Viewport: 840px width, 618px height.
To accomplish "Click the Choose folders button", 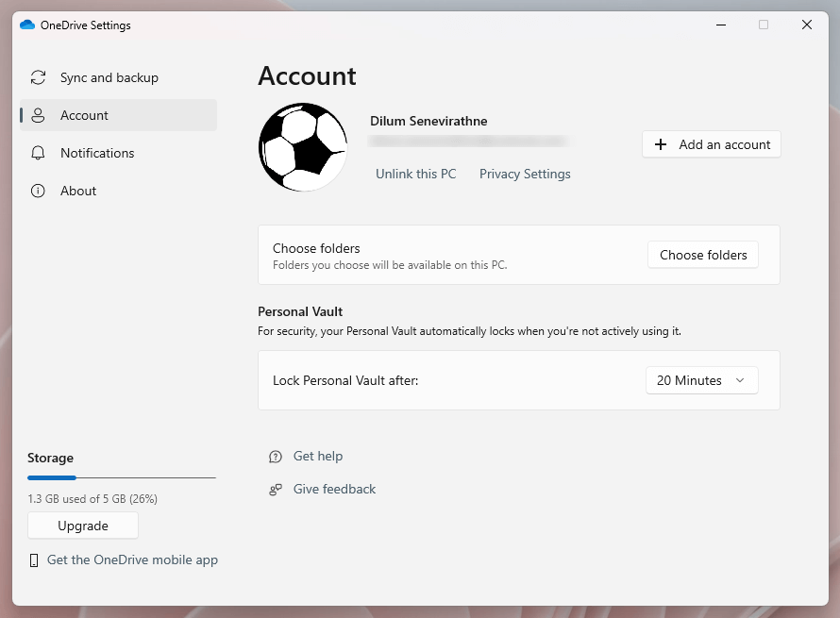I will coord(702,255).
